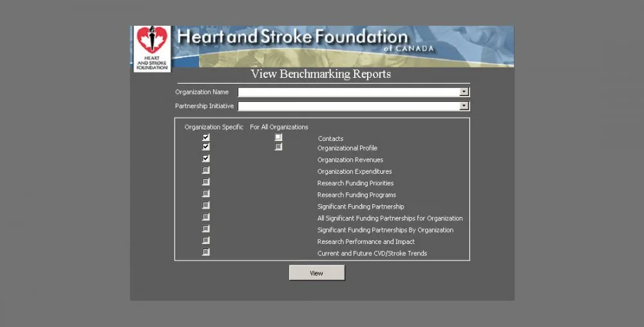Click the Heart and Stroke Foundation logo
This screenshot has width=644, height=327.
click(152, 48)
